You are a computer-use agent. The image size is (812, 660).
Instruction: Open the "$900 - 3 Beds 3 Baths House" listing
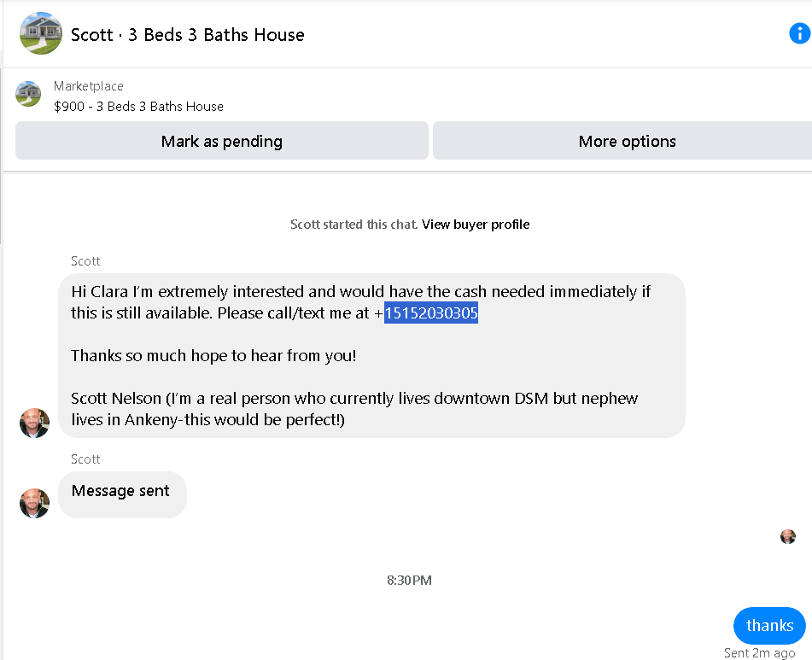[138, 107]
